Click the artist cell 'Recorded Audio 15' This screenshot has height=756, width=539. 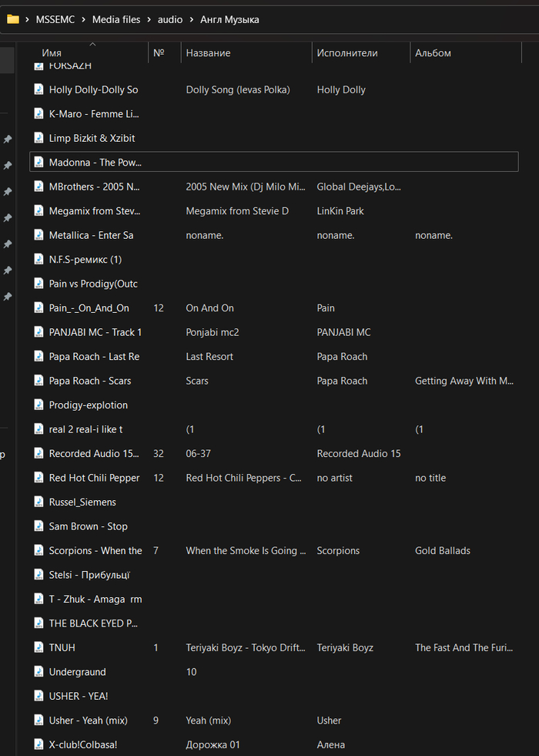(x=359, y=454)
